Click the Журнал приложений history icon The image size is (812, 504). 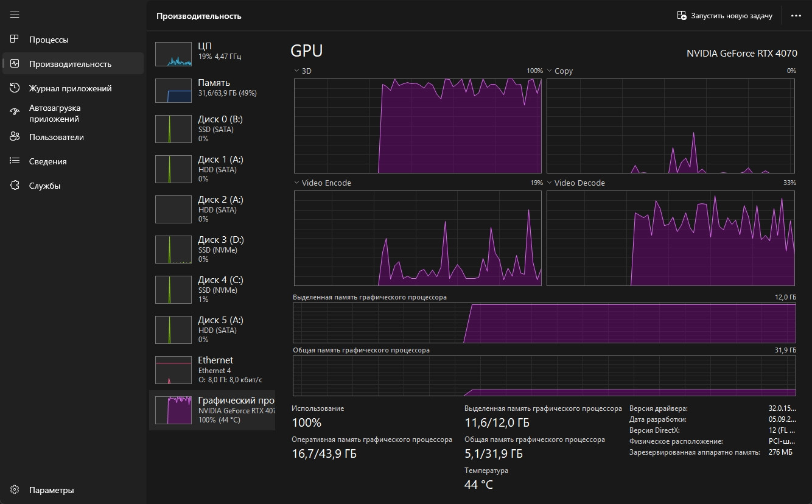point(15,88)
